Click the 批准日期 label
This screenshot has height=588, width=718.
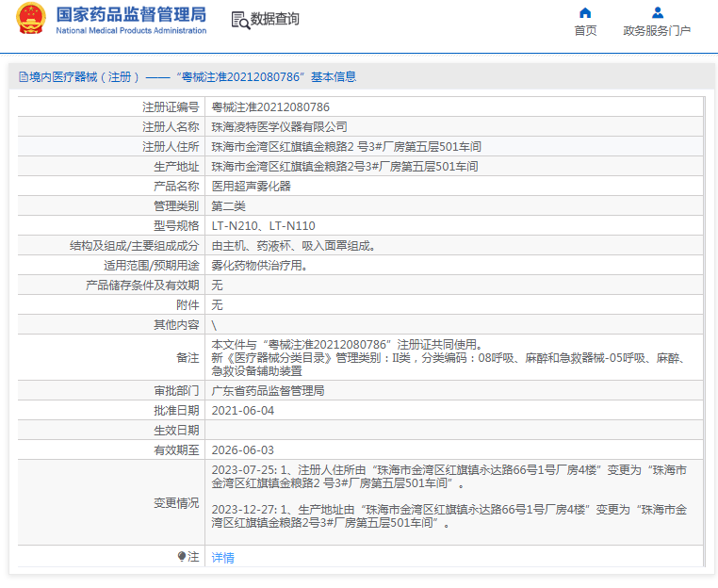click(x=176, y=411)
